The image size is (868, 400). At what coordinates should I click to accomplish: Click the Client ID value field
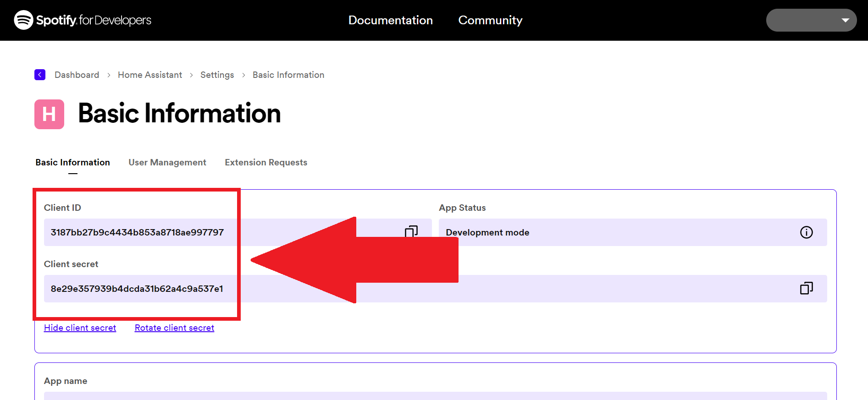pos(238,232)
